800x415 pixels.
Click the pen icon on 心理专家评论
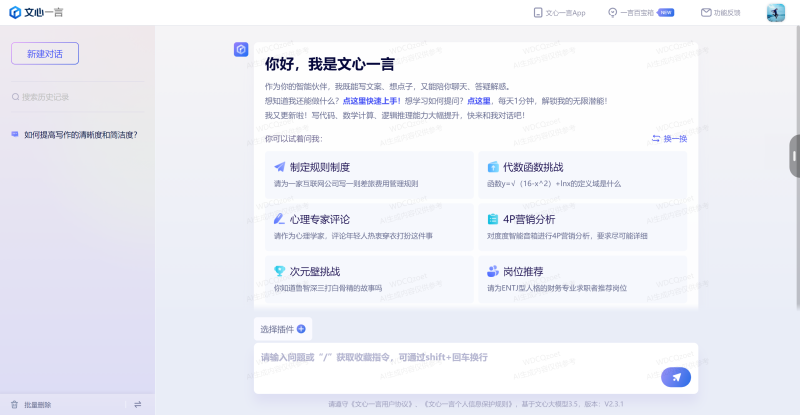pyautogui.click(x=280, y=219)
